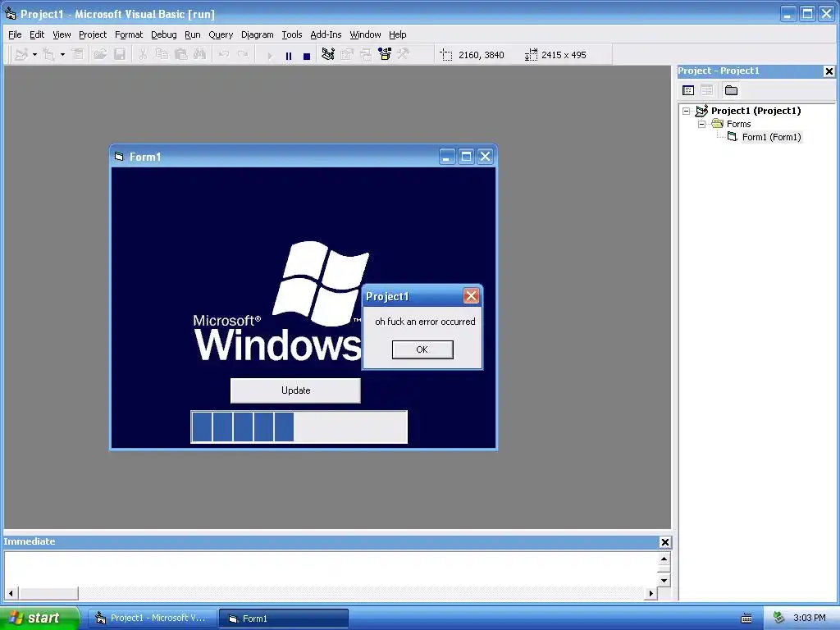
Task: Click the Find binoculars icon
Action: pyautogui.click(x=200, y=55)
